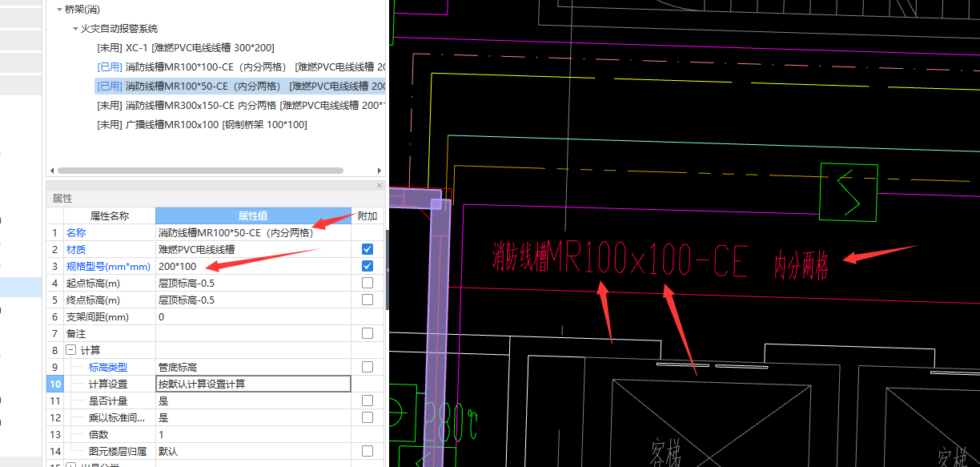Click the row number 10 cell

(54, 384)
